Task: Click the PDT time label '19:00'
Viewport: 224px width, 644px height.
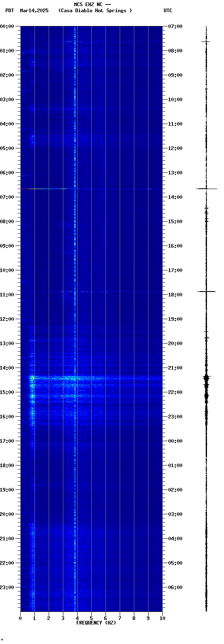Action: (7, 490)
